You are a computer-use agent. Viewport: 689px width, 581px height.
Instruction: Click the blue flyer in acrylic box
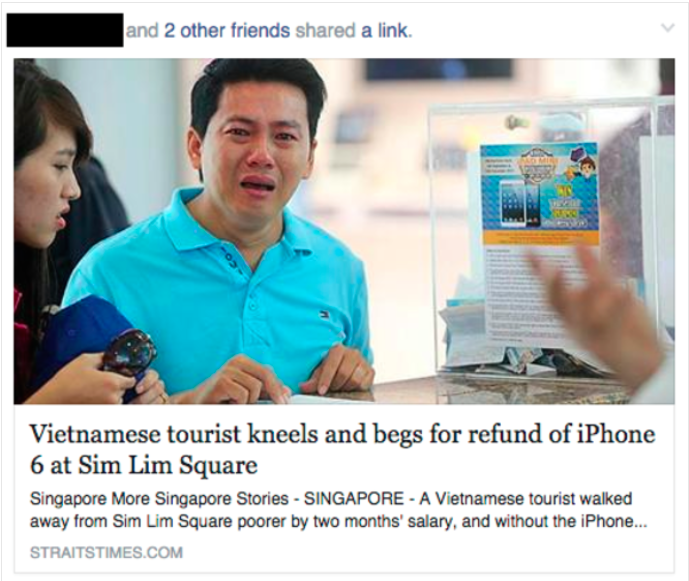coord(539,193)
